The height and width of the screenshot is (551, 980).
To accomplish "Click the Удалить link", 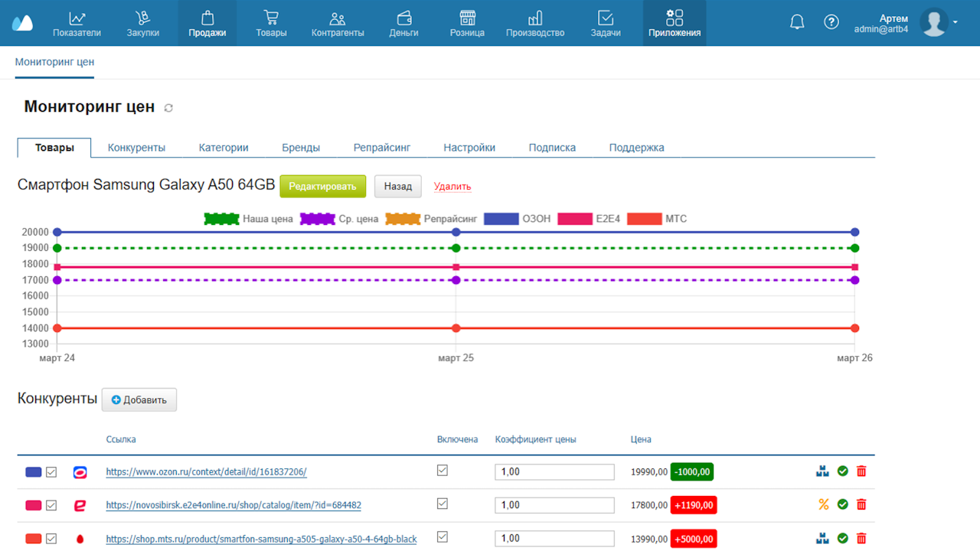I will coord(452,187).
